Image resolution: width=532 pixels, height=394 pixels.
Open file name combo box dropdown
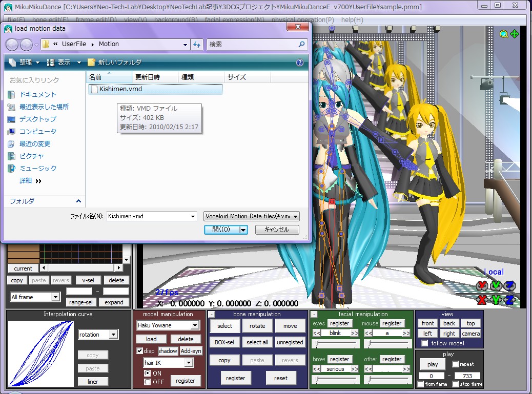pyautogui.click(x=193, y=216)
